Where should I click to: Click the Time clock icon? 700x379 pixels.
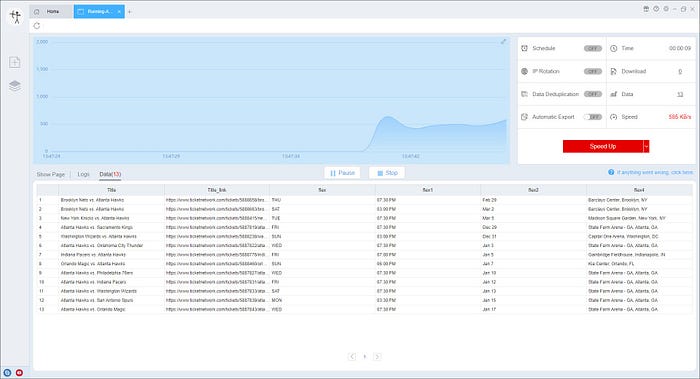(x=613, y=48)
